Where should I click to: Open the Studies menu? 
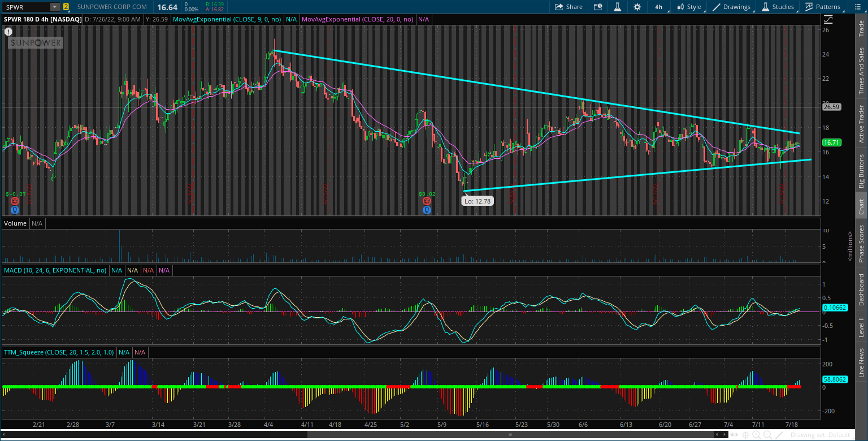[x=779, y=7]
